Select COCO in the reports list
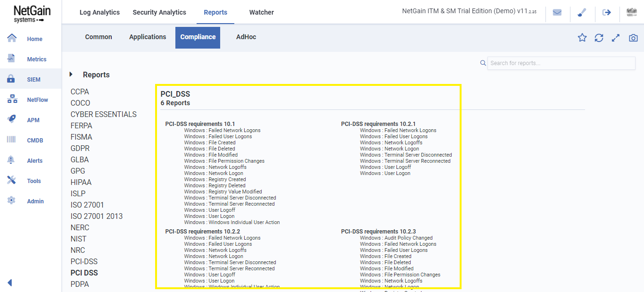 [x=80, y=103]
